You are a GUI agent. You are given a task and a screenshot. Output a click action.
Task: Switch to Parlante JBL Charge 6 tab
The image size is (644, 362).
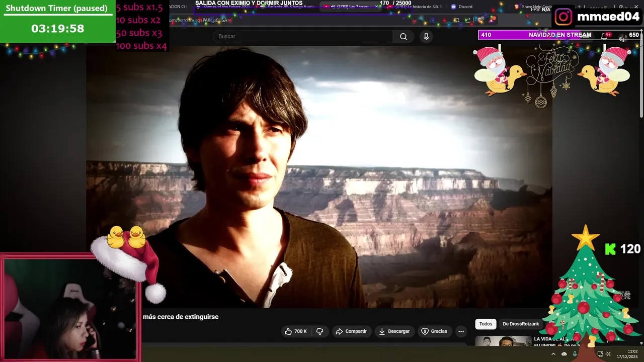click(287, 7)
